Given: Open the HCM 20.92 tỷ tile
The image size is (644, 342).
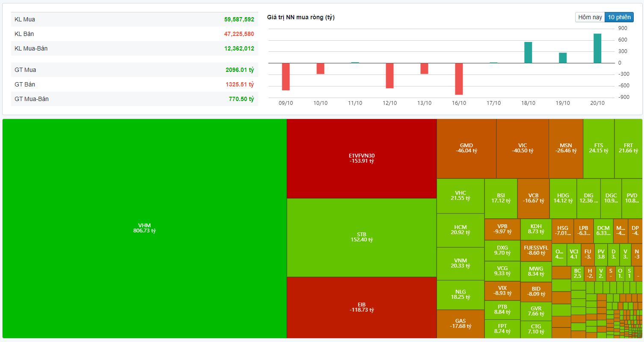Looking at the screenshot, I should coord(460,230).
